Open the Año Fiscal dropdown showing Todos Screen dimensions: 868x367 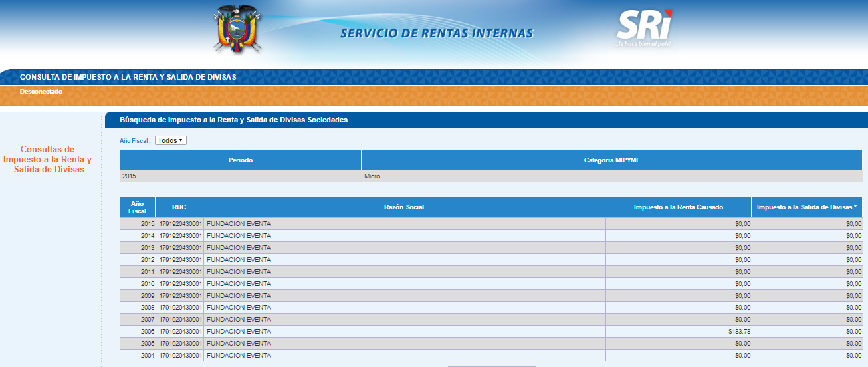pyautogui.click(x=171, y=141)
